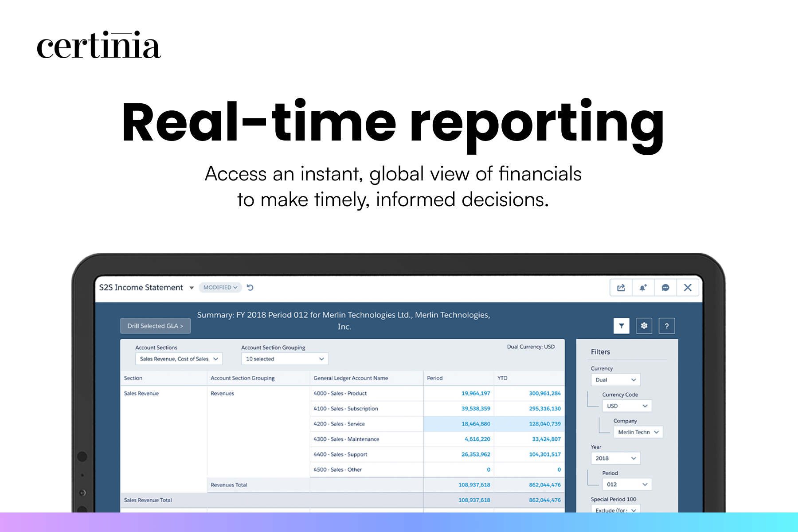Expand the S2S Income Statement title dropdown
Image resolution: width=798 pixels, height=532 pixels.
coord(192,288)
